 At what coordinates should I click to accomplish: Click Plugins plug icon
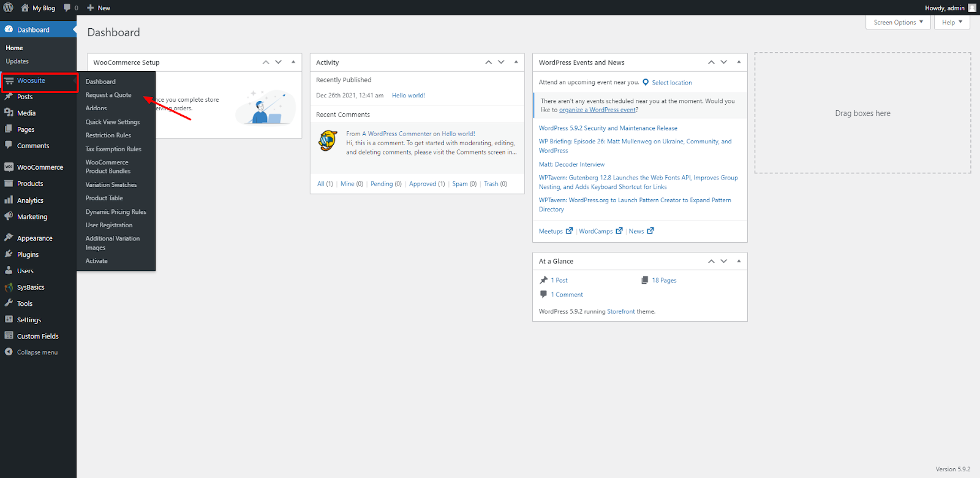coord(9,254)
